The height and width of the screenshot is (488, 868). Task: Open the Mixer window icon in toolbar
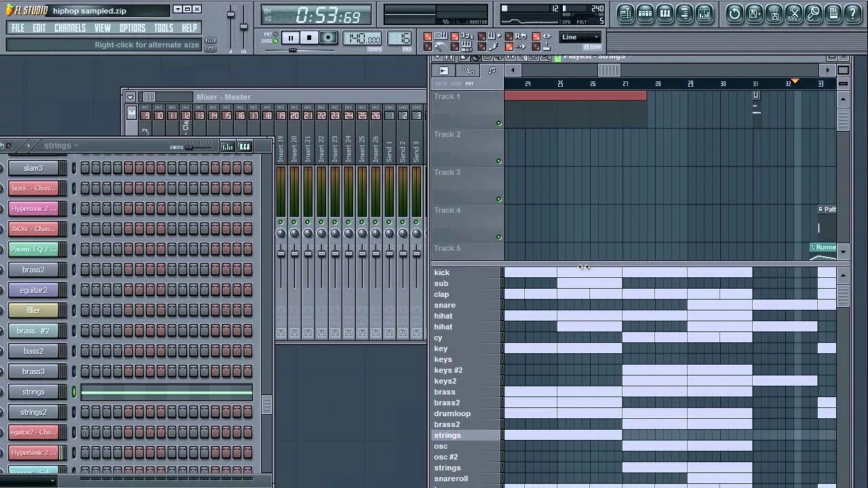tap(704, 13)
